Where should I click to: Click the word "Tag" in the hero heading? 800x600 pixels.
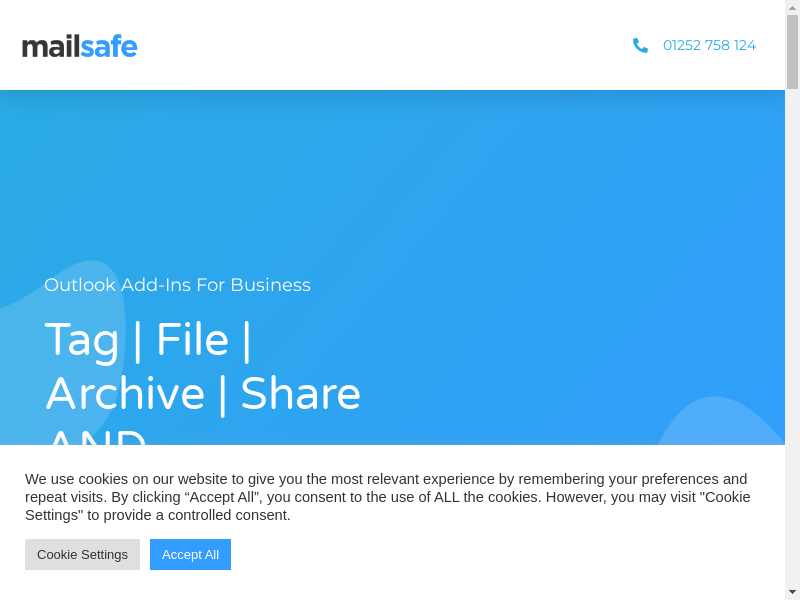[82, 340]
